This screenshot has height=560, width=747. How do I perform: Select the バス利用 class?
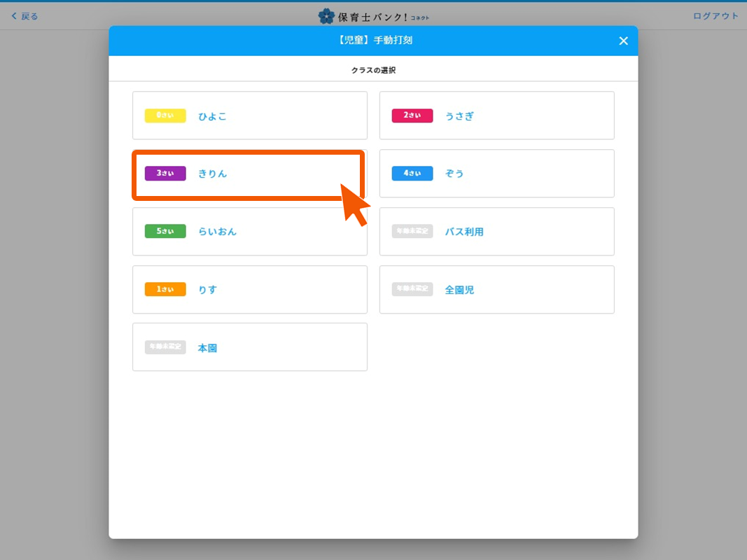(x=496, y=232)
